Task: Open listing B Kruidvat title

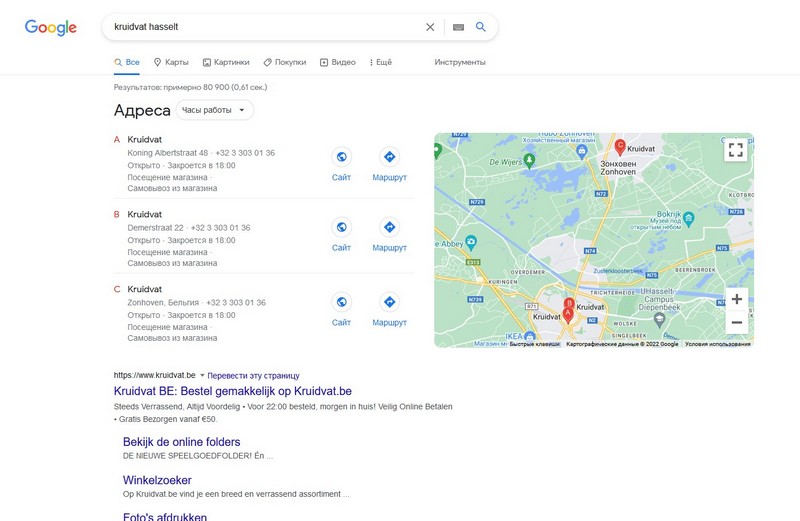Action: (144, 214)
